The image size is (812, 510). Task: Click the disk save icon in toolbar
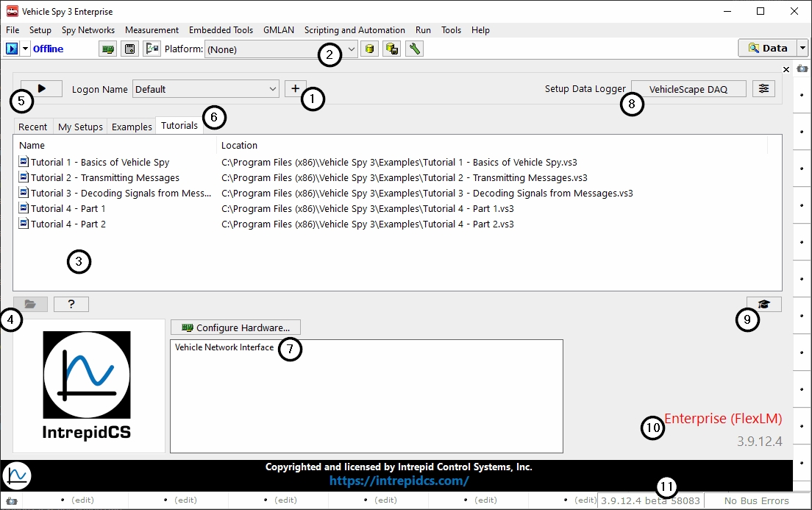pyautogui.click(x=130, y=49)
